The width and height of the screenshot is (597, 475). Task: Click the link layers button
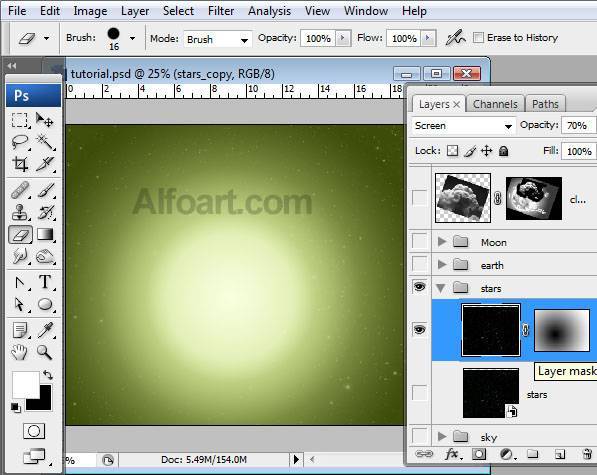tap(424, 454)
